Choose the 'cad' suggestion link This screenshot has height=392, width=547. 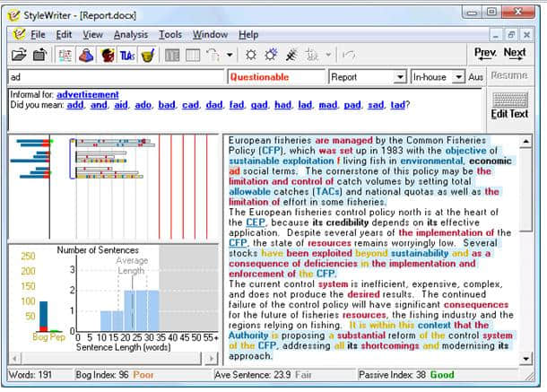pos(190,105)
